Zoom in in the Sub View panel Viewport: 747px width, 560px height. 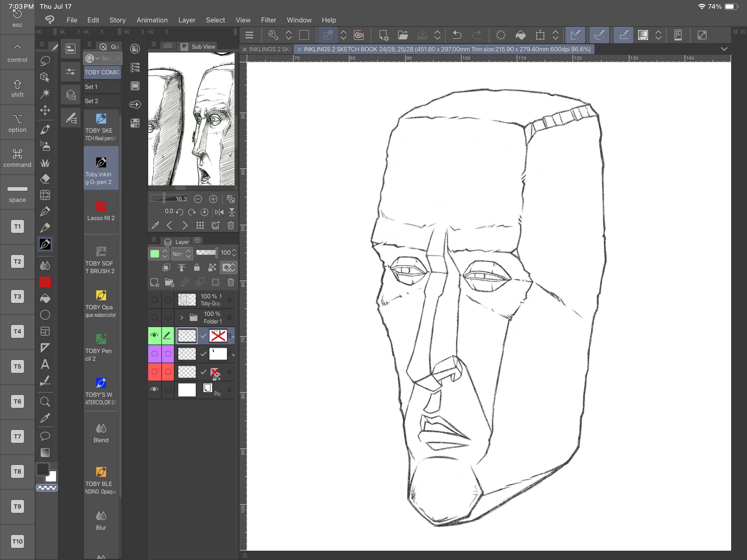click(213, 199)
